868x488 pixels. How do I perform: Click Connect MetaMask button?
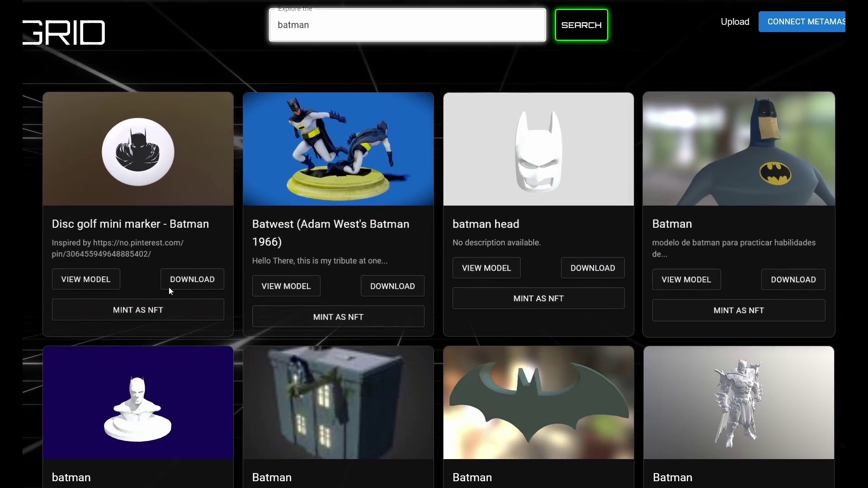tap(802, 22)
